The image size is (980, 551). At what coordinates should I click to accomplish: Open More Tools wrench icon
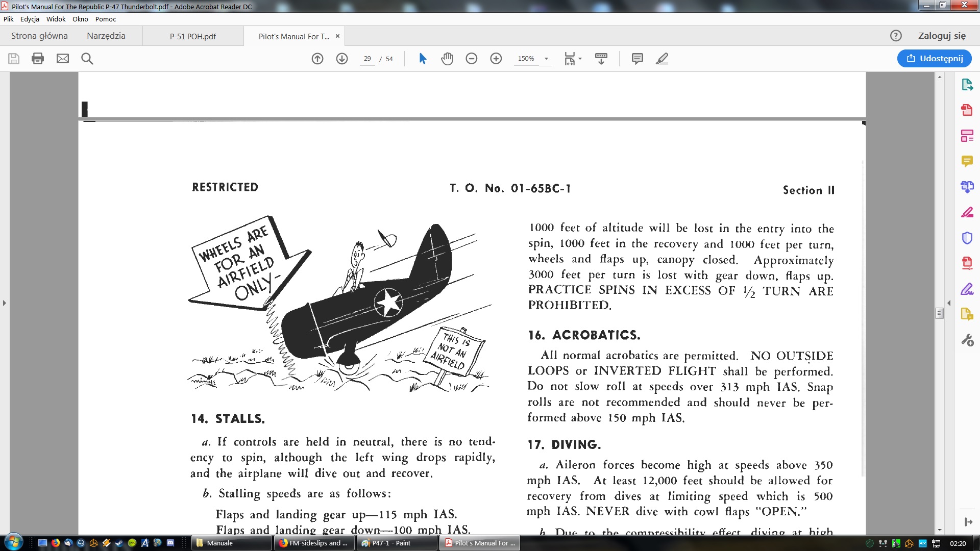point(967,340)
